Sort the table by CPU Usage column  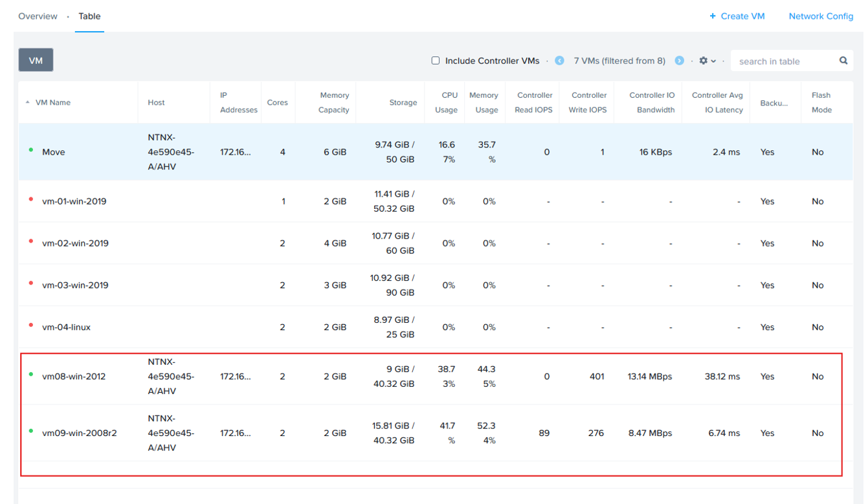[447, 102]
